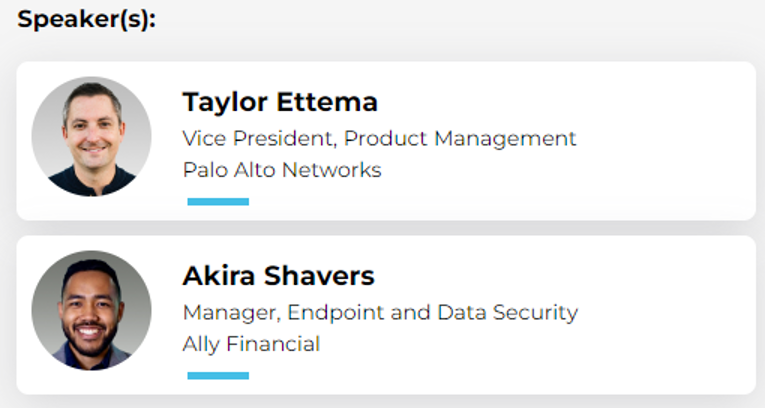Click the surname 'Ettema'
Screen dimensions: 766x408
[x=327, y=102]
